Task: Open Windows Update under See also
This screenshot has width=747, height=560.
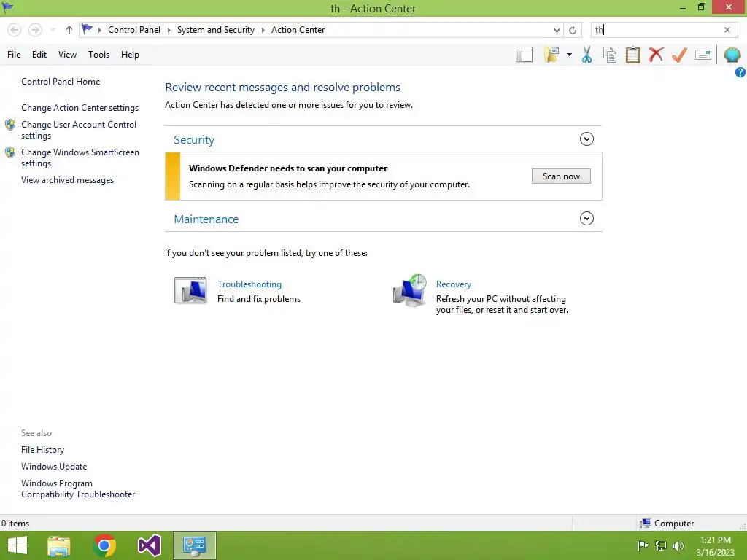Action: click(x=54, y=467)
